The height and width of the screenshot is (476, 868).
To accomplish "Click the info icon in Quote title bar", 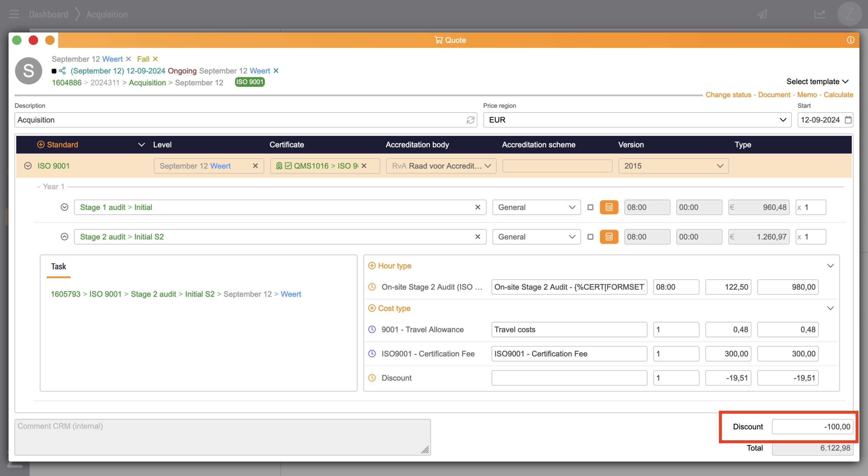I will (x=850, y=40).
